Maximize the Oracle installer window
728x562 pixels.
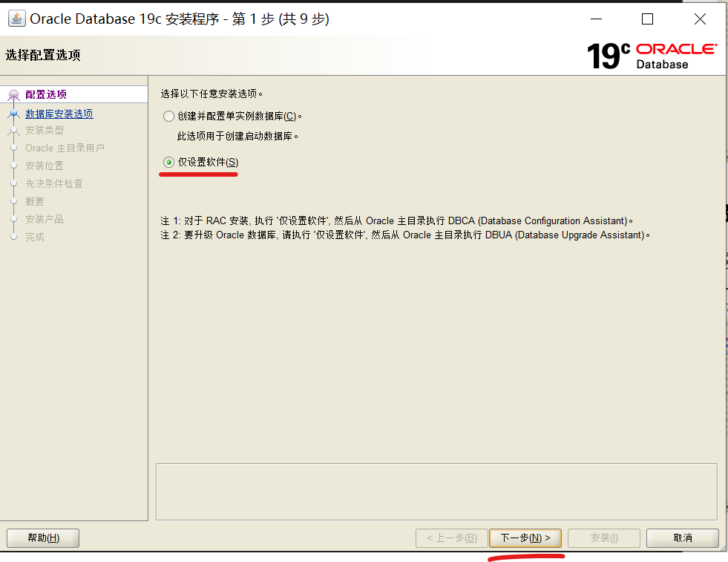coord(647,19)
